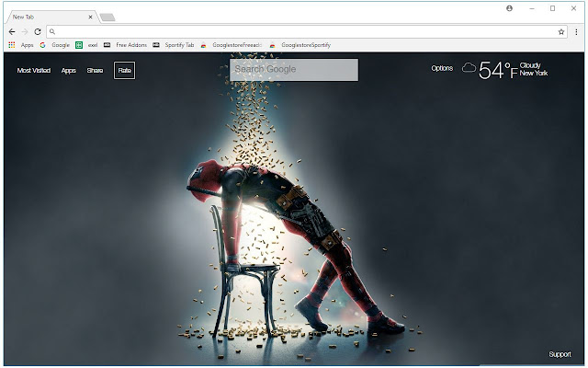Open the GooglestoreFreeadd bookmark
The height and width of the screenshot is (368, 588).
231,45
